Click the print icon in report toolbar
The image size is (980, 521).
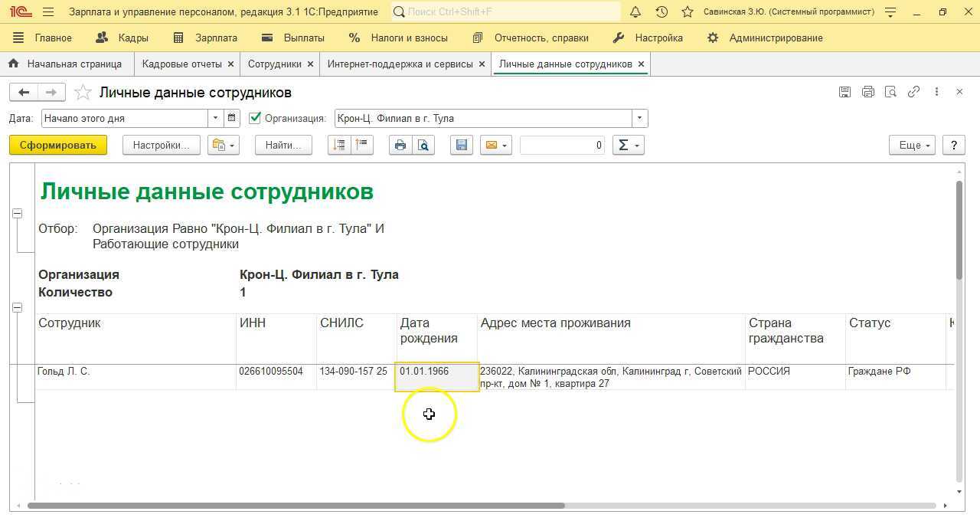click(400, 145)
